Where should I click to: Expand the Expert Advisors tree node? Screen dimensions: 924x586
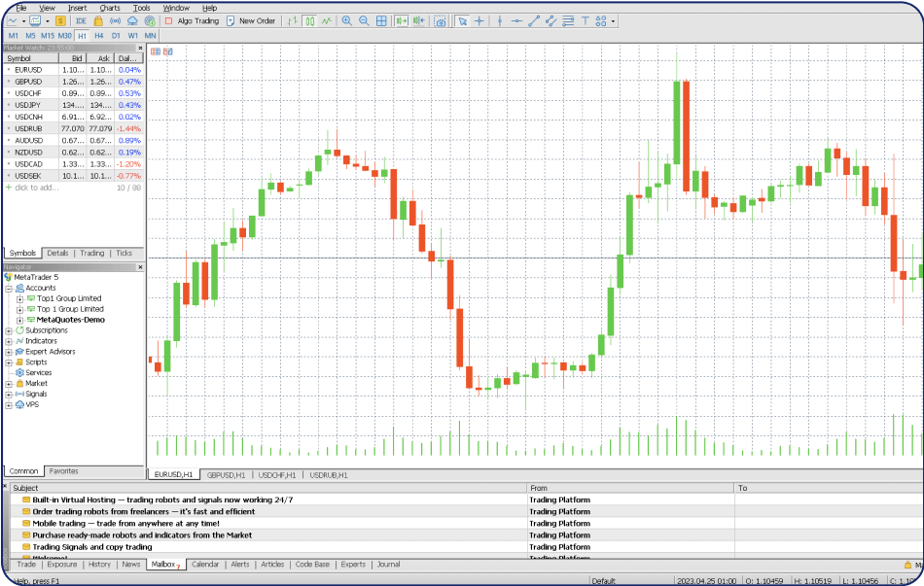(9, 352)
